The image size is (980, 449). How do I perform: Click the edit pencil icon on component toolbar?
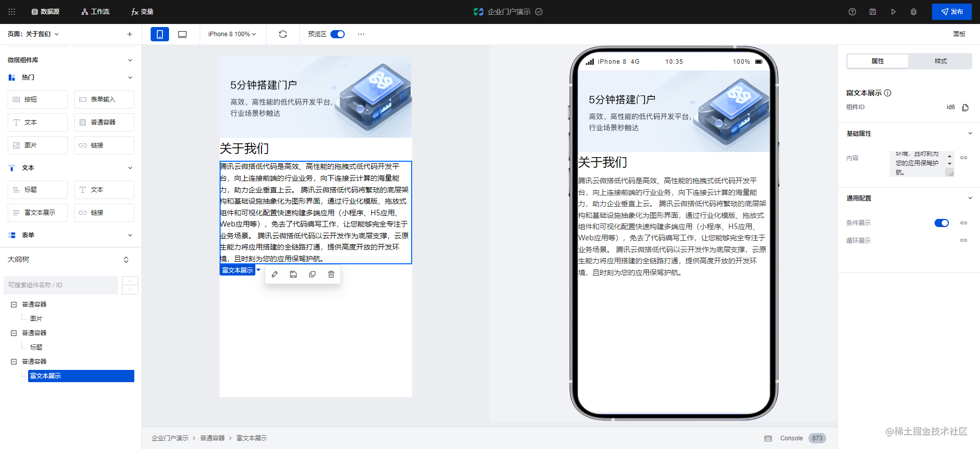click(275, 275)
